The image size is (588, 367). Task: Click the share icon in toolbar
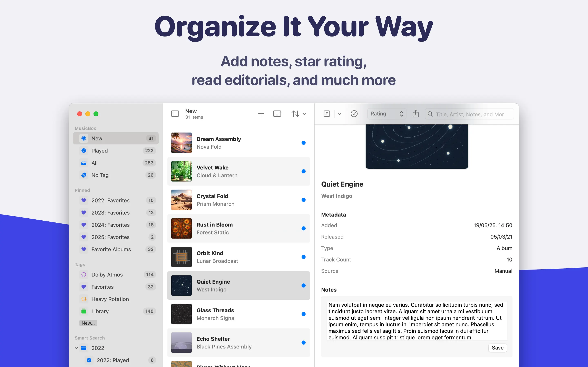pos(415,114)
